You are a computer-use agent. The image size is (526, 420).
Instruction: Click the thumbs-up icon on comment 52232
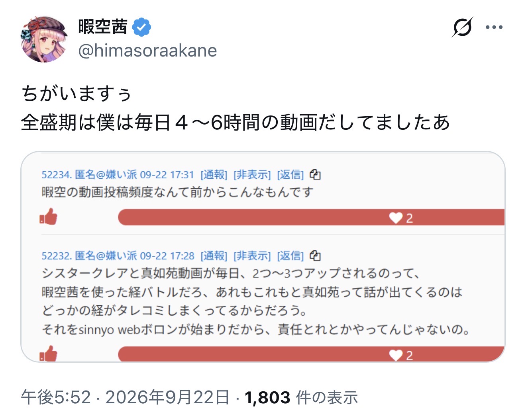coord(48,353)
